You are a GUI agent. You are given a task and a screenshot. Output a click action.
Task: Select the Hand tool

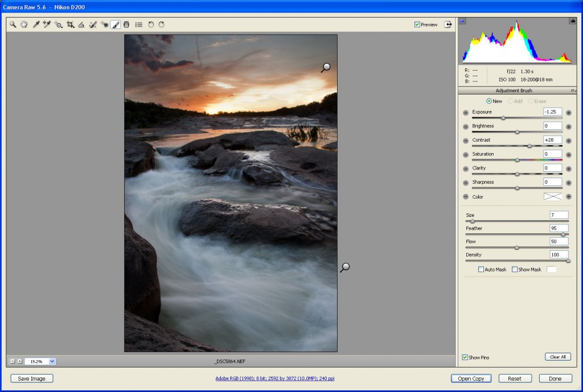coord(24,24)
